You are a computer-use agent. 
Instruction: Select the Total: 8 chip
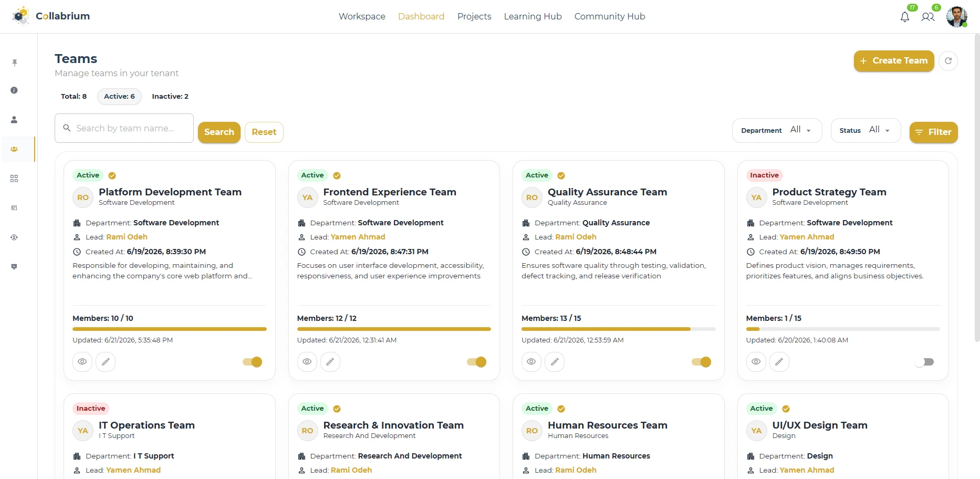74,97
